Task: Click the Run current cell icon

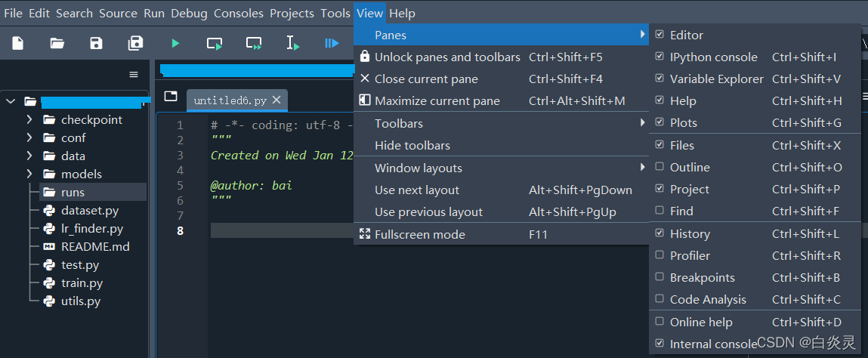Action: [x=215, y=43]
